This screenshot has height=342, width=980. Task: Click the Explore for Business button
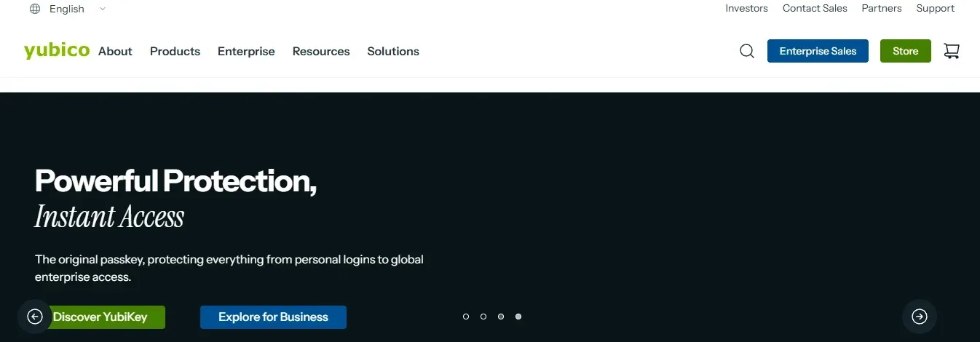tap(273, 317)
